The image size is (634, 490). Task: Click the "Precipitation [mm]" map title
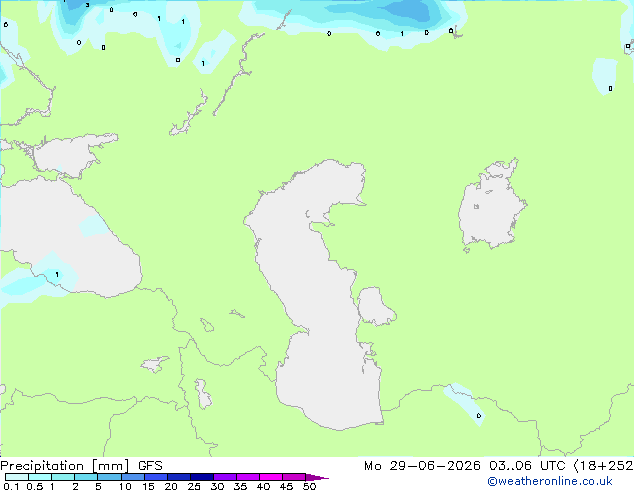tap(65, 466)
